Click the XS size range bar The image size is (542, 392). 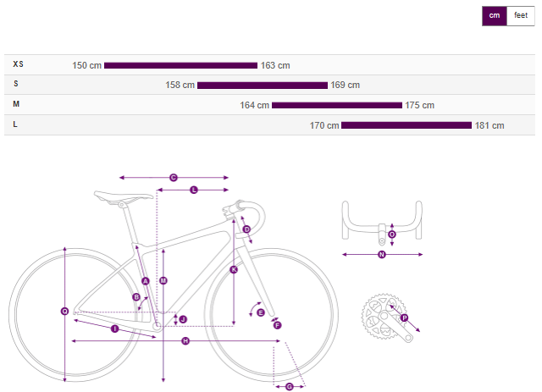[180, 65]
